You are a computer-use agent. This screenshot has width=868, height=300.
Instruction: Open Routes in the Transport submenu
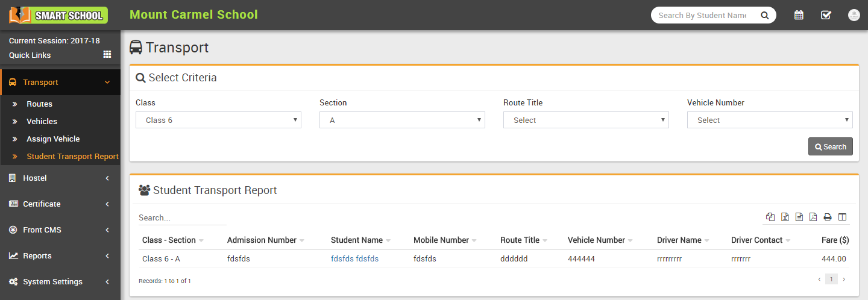(x=39, y=104)
